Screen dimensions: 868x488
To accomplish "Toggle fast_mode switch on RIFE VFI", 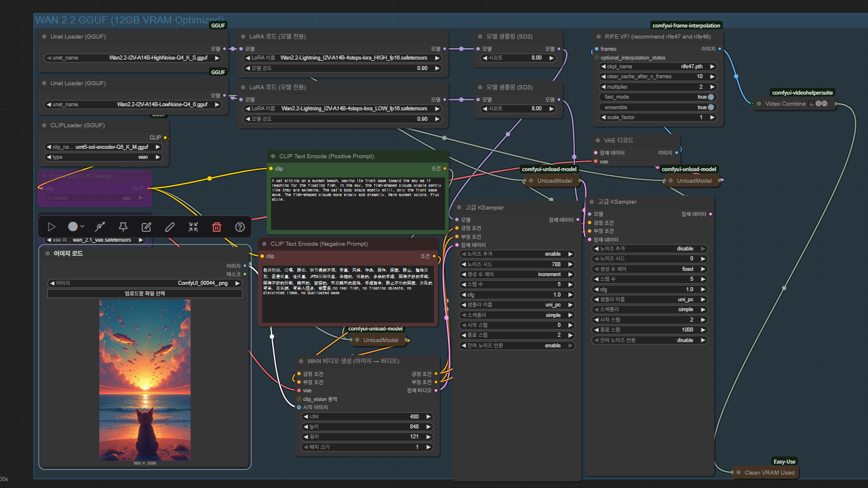I will point(710,97).
